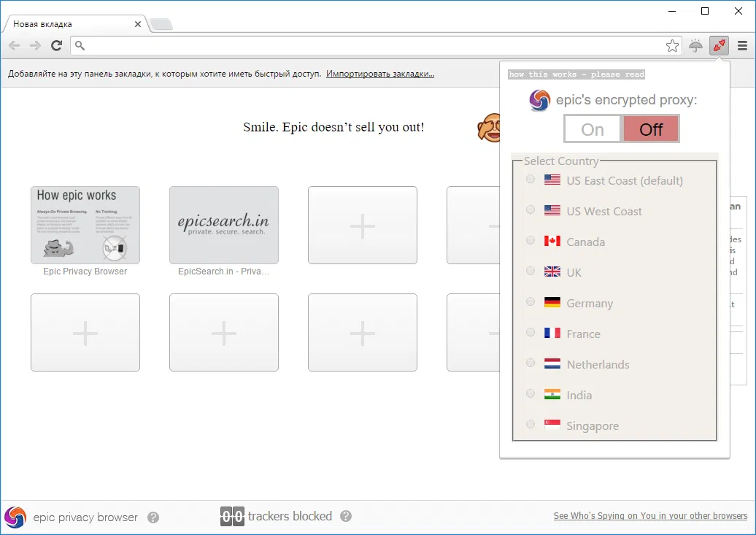Click the US East Coast flag icon
This screenshot has height=535, width=756.
pyautogui.click(x=552, y=180)
